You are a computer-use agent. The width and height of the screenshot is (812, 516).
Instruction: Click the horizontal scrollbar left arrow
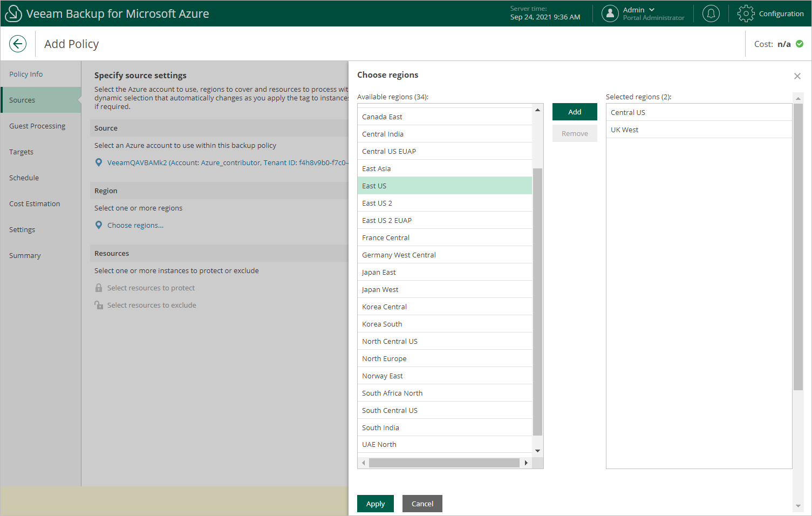364,463
